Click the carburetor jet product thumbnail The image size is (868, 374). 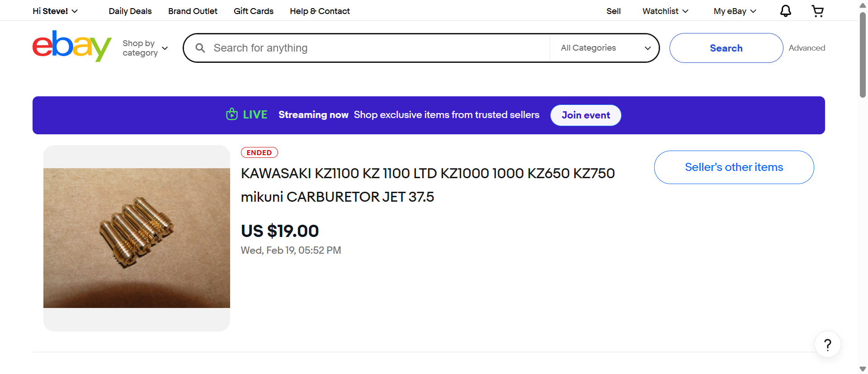tap(137, 238)
